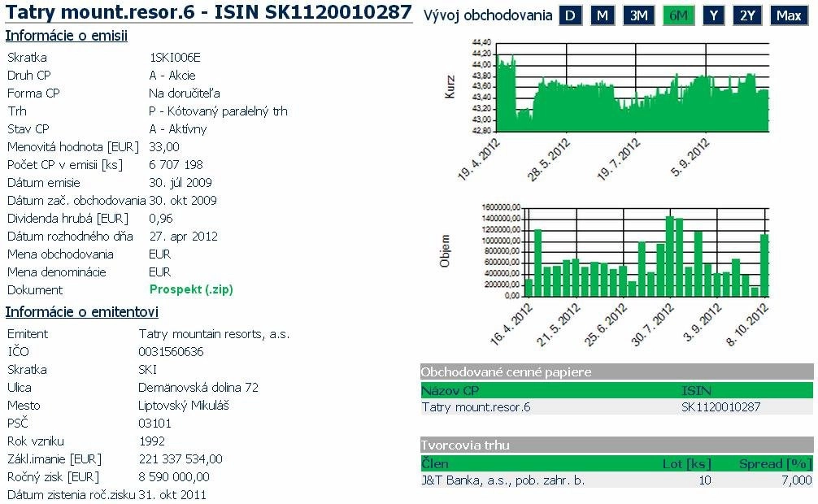Click the Spread [%] column header
This screenshot has height=504, width=818.
coord(775,463)
